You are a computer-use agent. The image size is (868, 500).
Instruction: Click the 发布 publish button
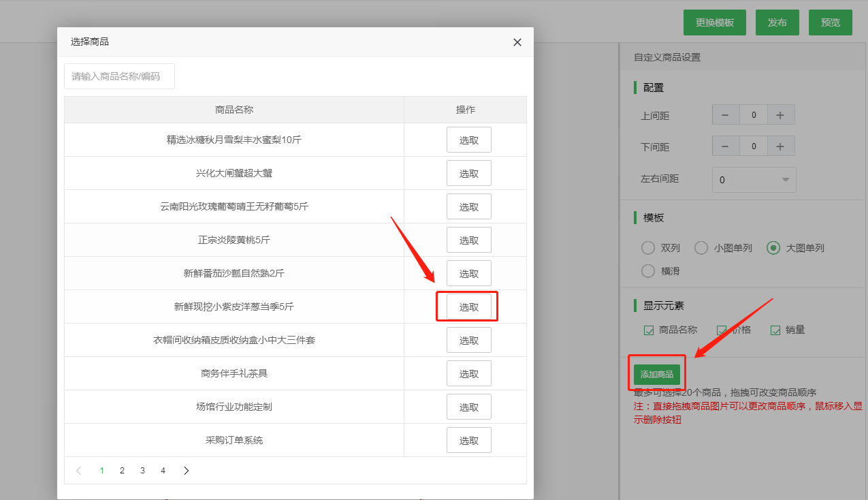pos(777,22)
